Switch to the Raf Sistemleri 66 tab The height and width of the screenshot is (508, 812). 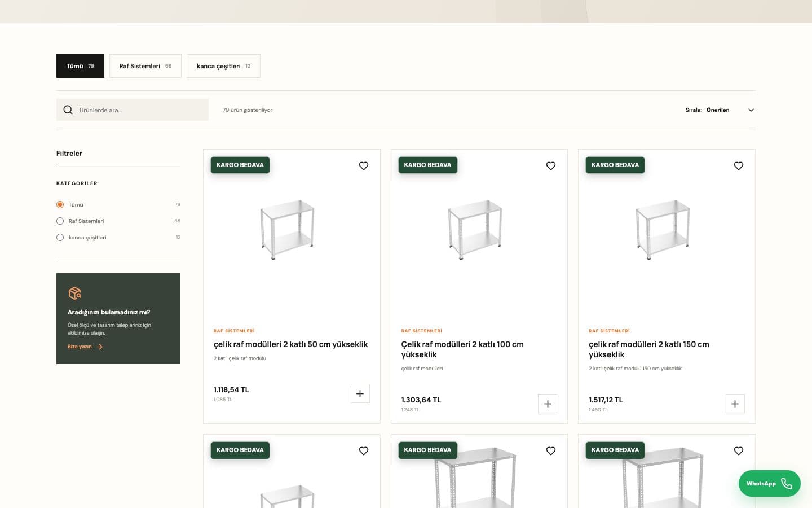click(145, 66)
